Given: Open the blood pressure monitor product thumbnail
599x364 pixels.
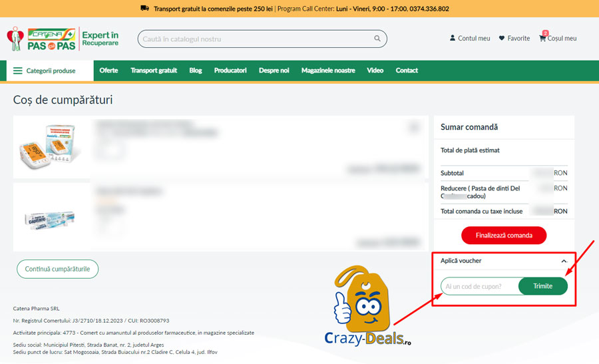Looking at the screenshot, I should click(x=51, y=146).
